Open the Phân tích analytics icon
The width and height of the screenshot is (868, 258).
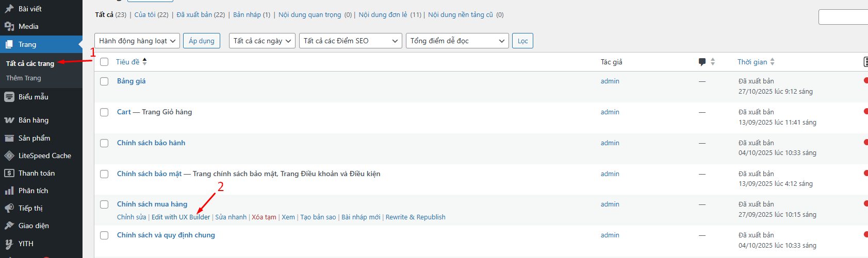point(9,191)
